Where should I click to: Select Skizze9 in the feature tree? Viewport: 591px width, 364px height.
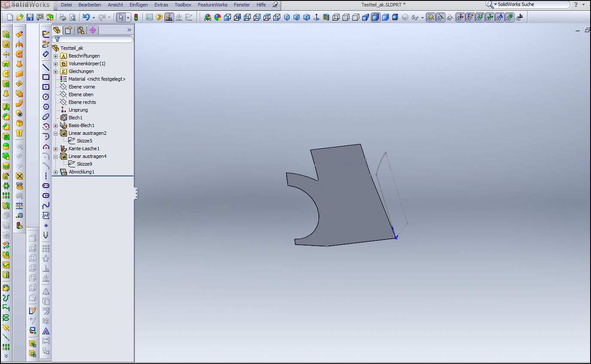point(84,164)
